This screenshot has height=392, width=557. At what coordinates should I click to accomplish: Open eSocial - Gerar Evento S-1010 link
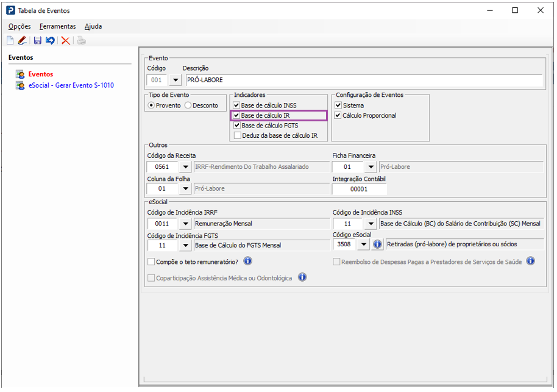[71, 85]
